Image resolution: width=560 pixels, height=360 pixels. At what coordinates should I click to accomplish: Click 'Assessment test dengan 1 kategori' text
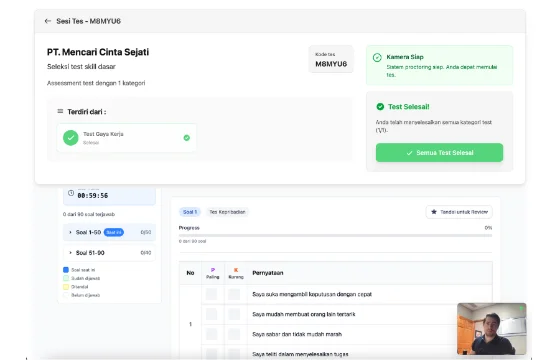pyautogui.click(x=96, y=83)
